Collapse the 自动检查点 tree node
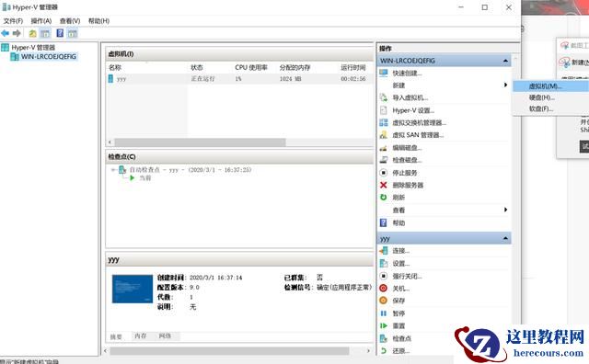The image size is (589, 364). click(x=113, y=170)
